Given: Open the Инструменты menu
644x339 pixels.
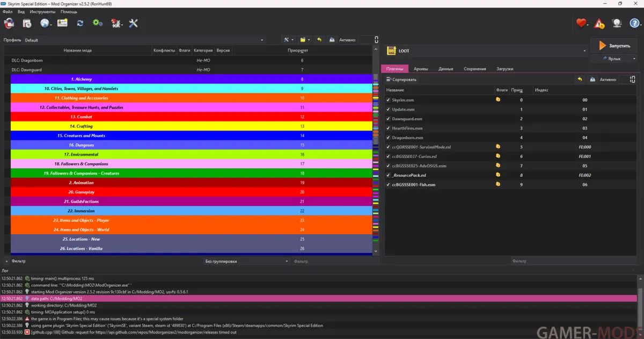Looking at the screenshot, I should (42, 11).
